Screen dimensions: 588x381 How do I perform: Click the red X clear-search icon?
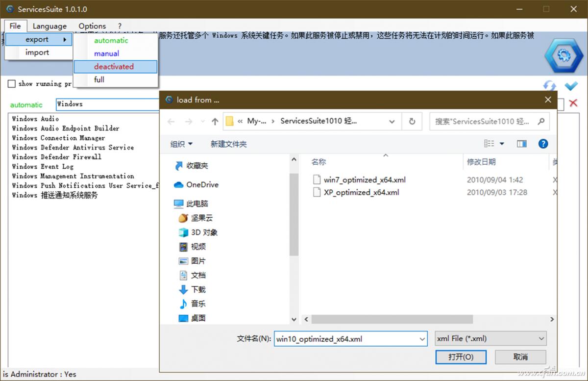point(573,103)
